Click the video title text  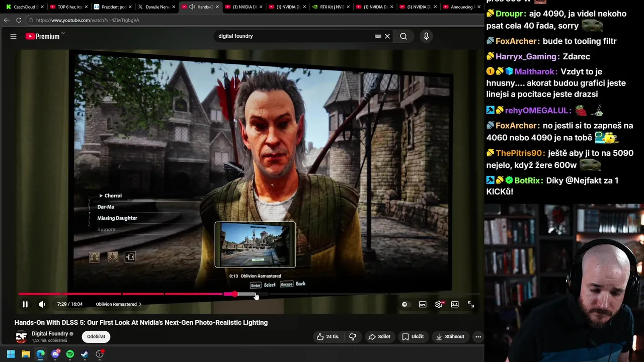click(x=141, y=323)
